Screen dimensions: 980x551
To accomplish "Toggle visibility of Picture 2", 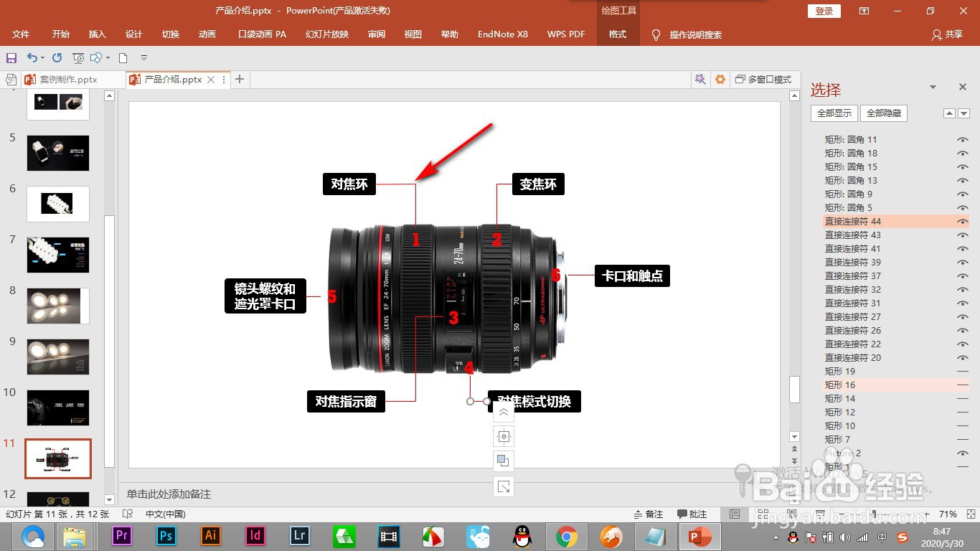I will 963,453.
